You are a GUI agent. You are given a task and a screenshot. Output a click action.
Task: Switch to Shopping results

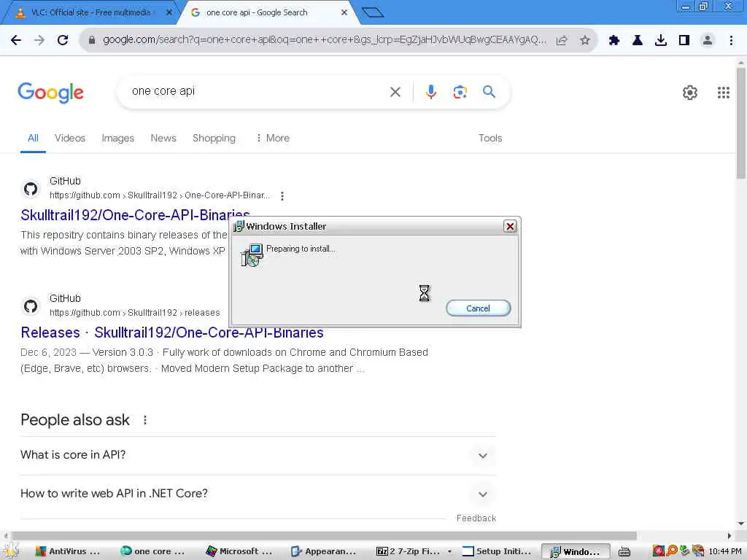click(214, 138)
